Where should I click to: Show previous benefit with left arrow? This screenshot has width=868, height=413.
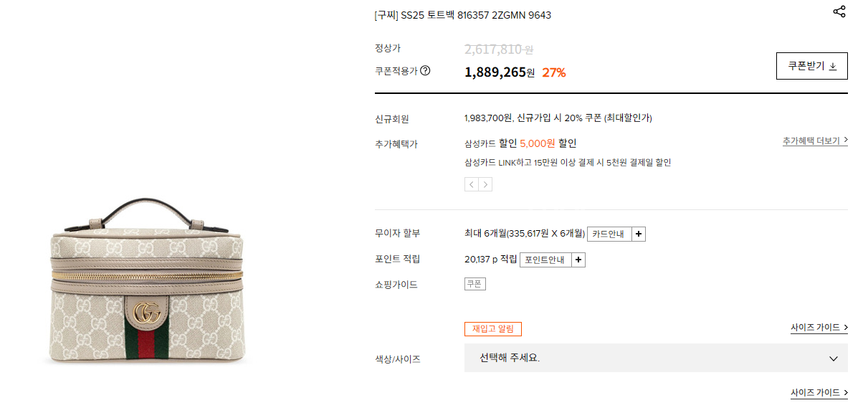pos(472,184)
